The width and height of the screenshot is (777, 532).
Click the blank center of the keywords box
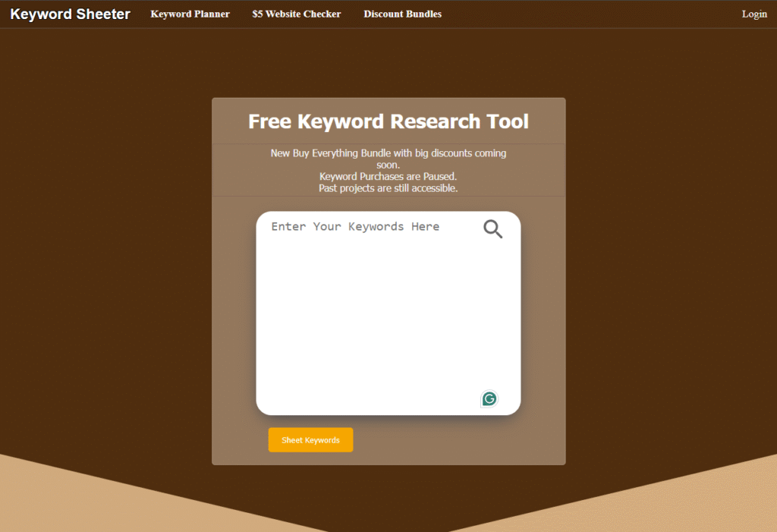[x=388, y=319]
